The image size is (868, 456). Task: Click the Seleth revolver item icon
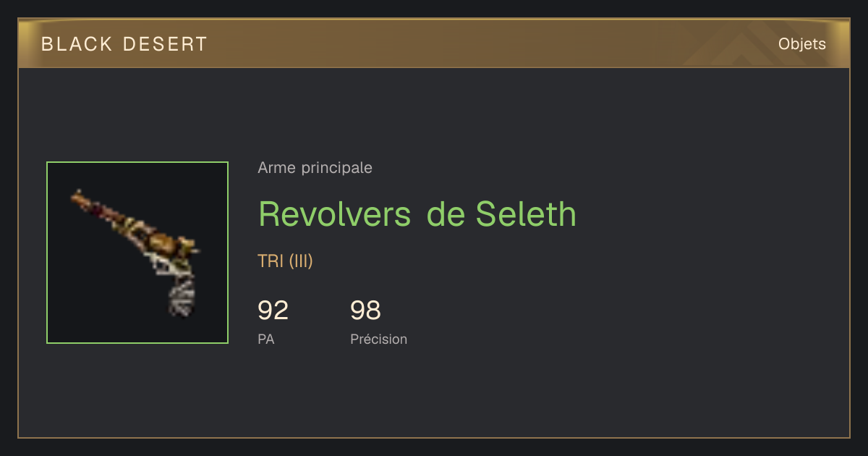tap(137, 253)
